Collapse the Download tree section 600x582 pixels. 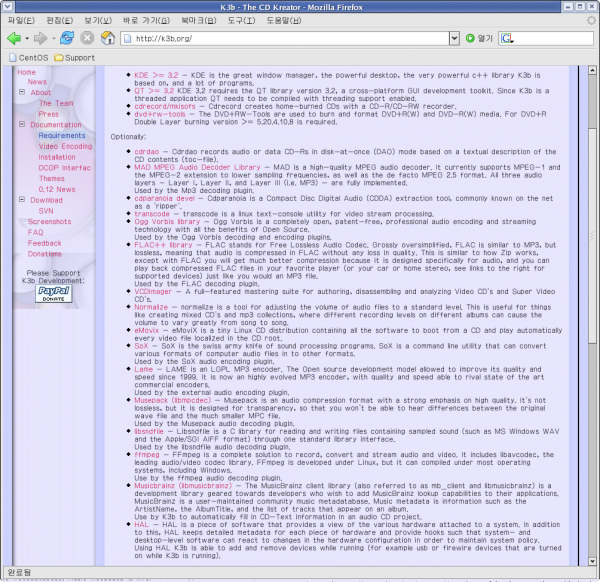tap(22, 200)
